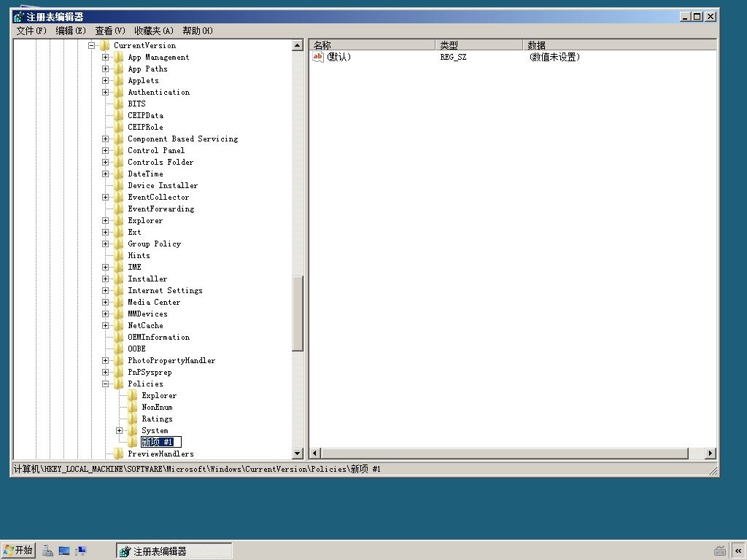Click the CurrentVersion folder icon
The image size is (747, 560).
pos(105,45)
